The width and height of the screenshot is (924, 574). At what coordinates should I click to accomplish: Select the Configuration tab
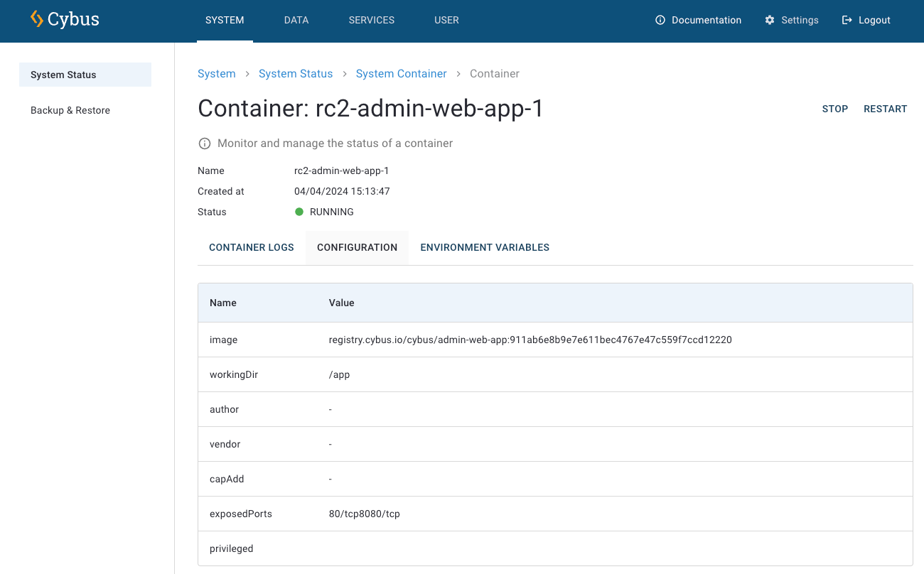(x=357, y=247)
